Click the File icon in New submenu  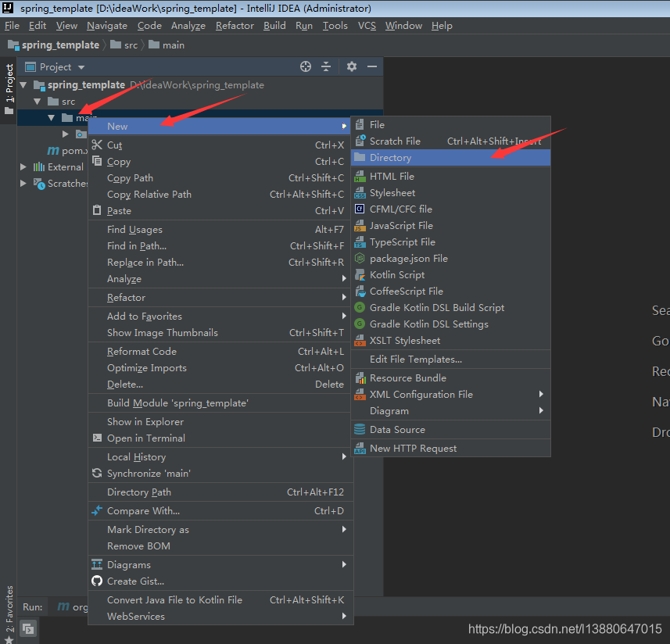(x=360, y=124)
